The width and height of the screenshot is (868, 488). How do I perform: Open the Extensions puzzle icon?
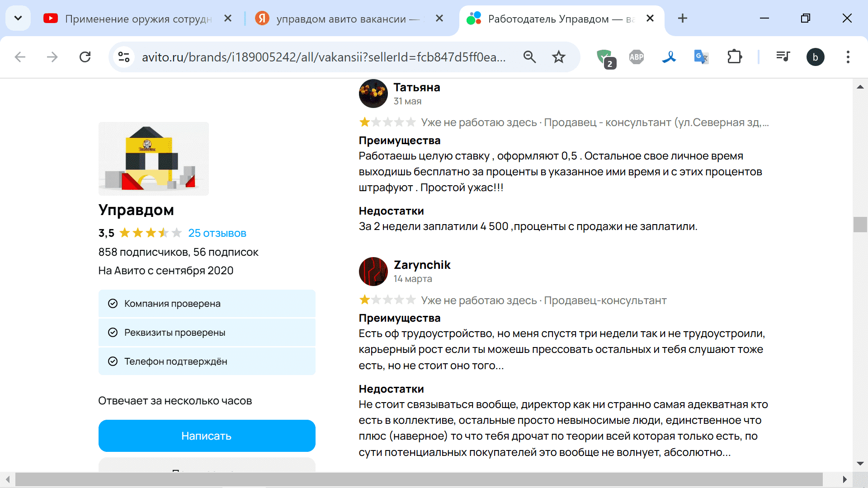point(735,57)
